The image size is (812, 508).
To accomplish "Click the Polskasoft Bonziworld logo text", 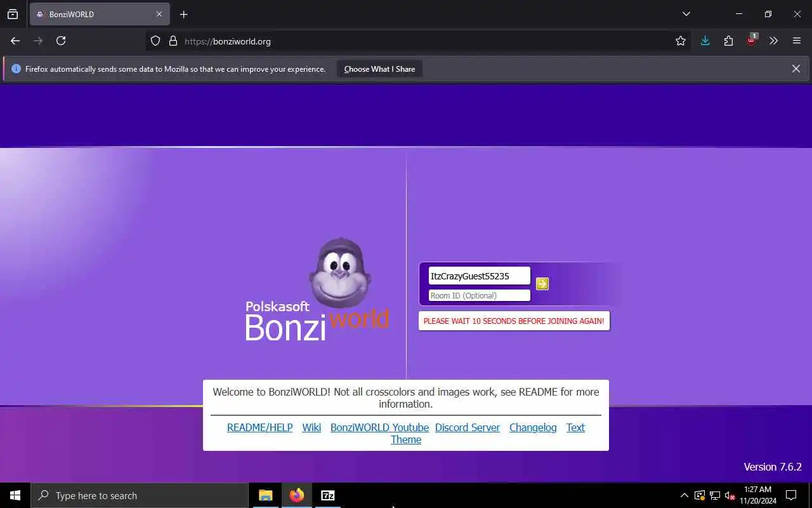I will click(317, 321).
